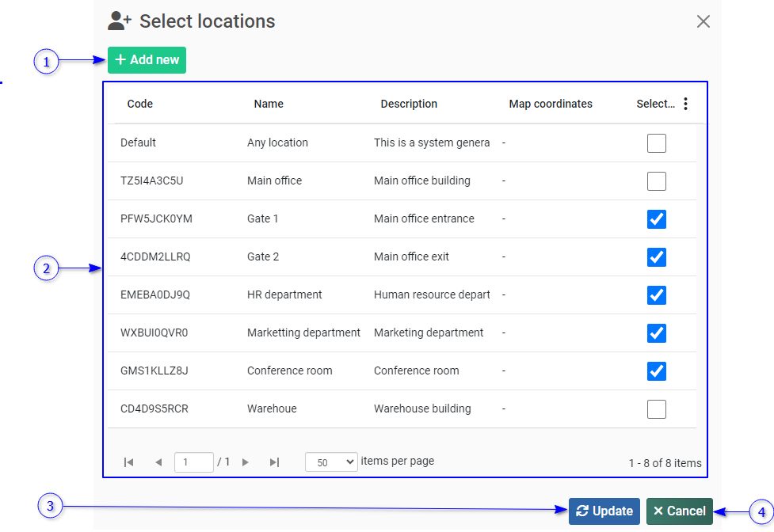Go to next page arrow

246,462
